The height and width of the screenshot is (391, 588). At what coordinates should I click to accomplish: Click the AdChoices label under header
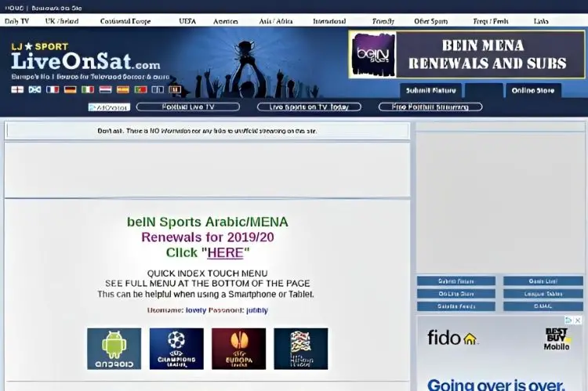click(x=109, y=107)
